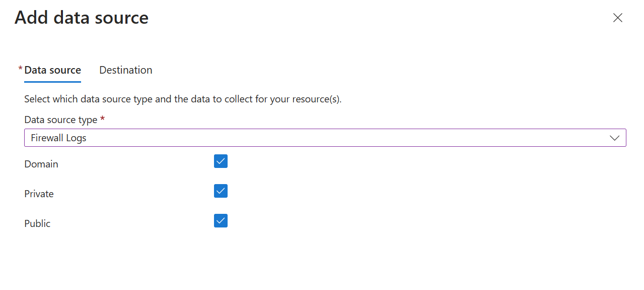Close the Add data source panel

618,18
